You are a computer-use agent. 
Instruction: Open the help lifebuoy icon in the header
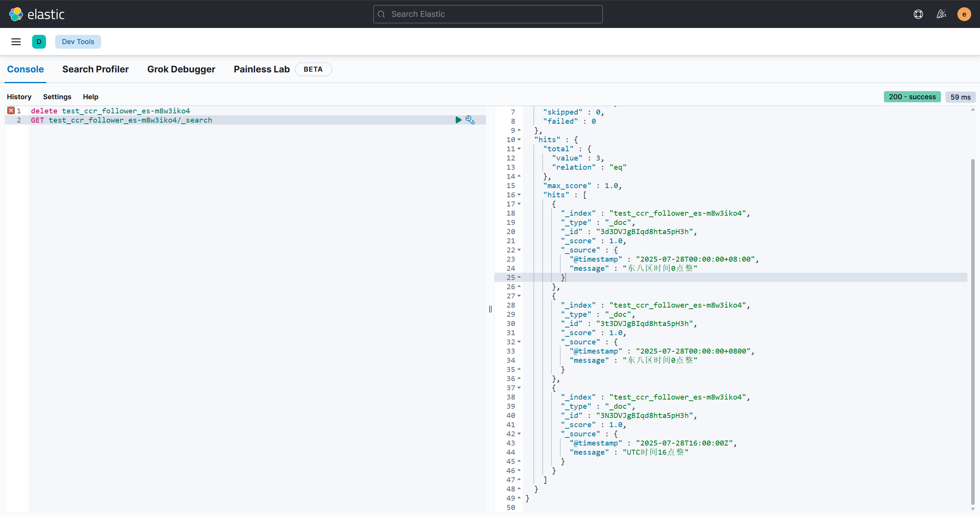[x=918, y=14]
